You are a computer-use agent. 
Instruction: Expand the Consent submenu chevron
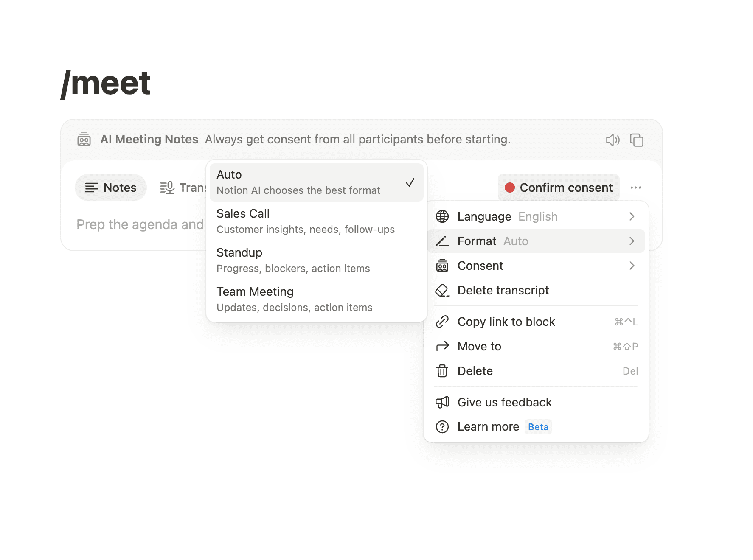[632, 266]
